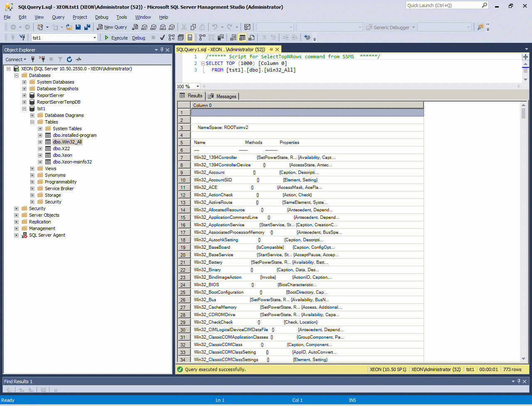Click the Column 0 header in results
The height and width of the screenshot is (406, 532).
click(307, 105)
